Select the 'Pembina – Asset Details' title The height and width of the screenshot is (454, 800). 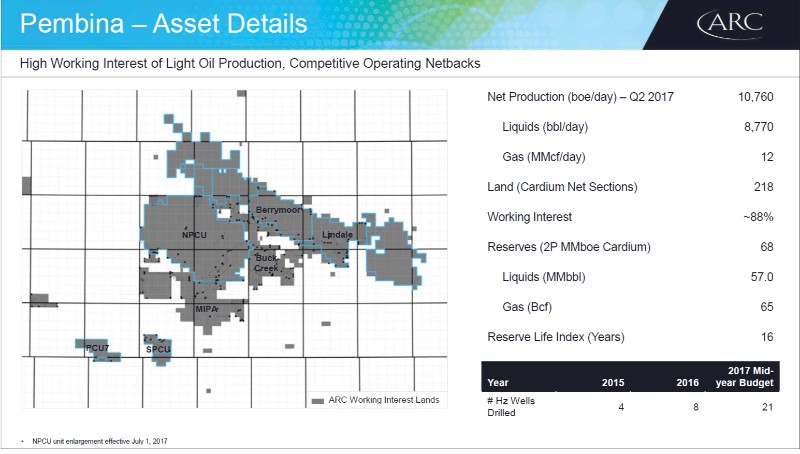point(163,24)
